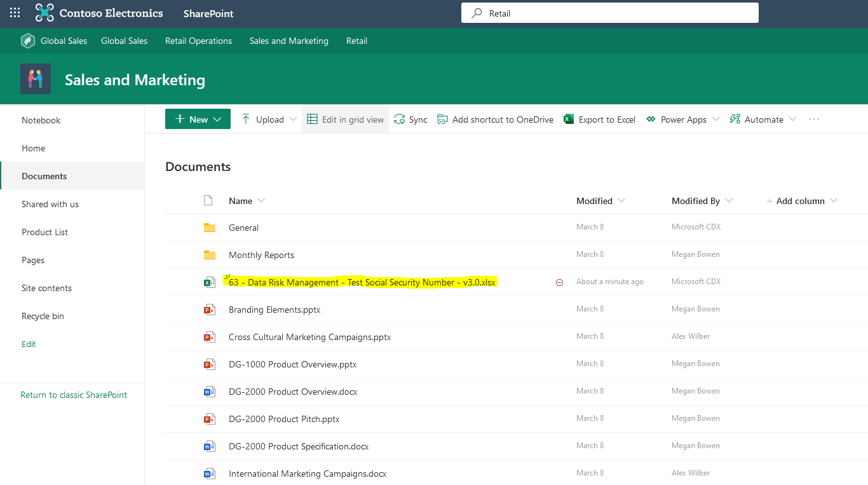Click Microsoft CDX in General folder row
868x485 pixels.
696,227
